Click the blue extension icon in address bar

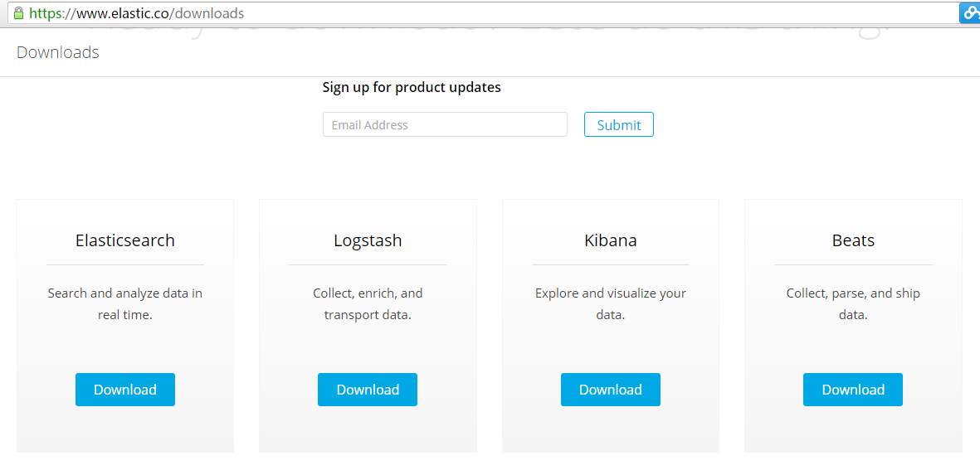tap(971, 13)
